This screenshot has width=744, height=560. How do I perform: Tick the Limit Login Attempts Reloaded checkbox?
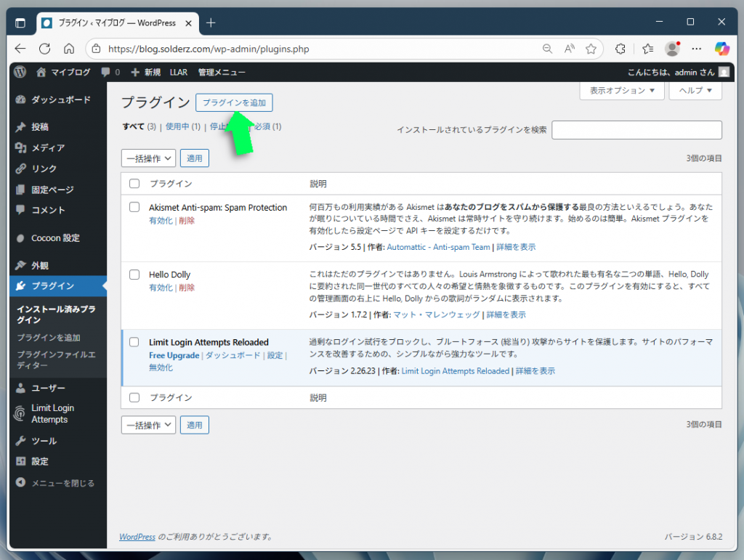pos(134,342)
